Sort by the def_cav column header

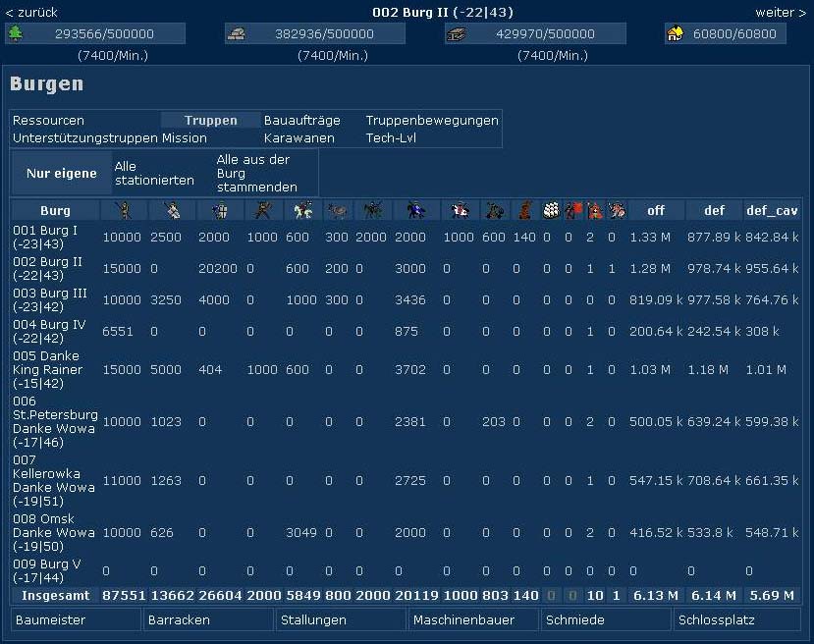pyautogui.click(x=772, y=210)
